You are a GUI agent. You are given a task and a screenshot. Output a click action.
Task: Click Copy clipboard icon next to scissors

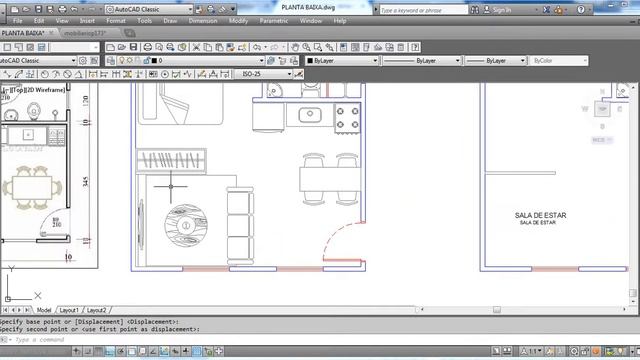tap(208, 47)
